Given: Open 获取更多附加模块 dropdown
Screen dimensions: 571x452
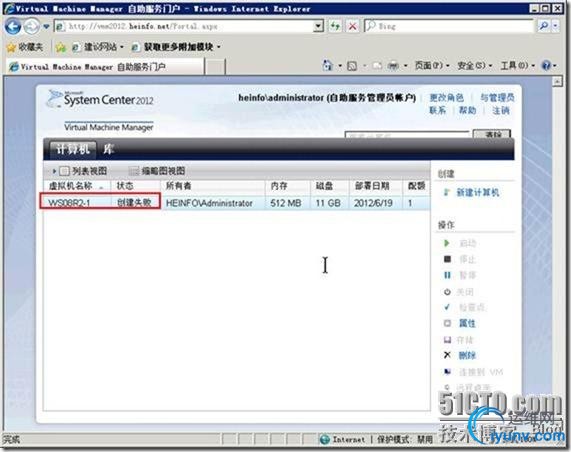Looking at the screenshot, I should coord(176,47).
